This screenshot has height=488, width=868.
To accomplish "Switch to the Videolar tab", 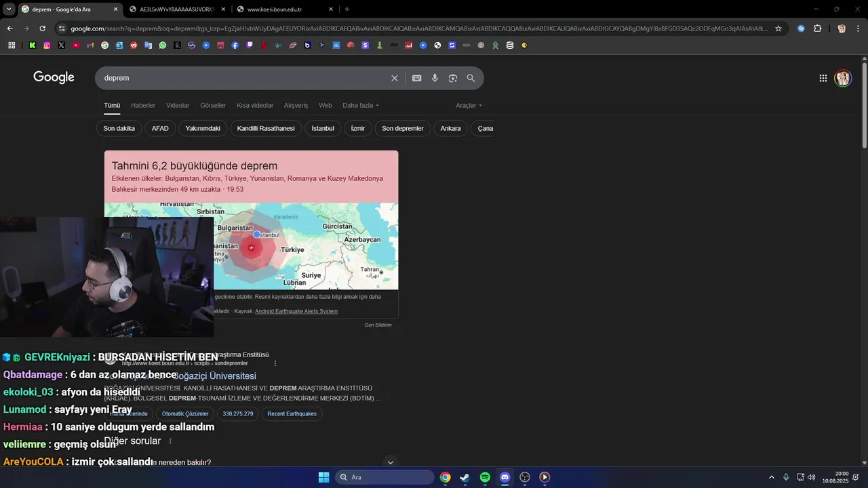I will (x=178, y=105).
